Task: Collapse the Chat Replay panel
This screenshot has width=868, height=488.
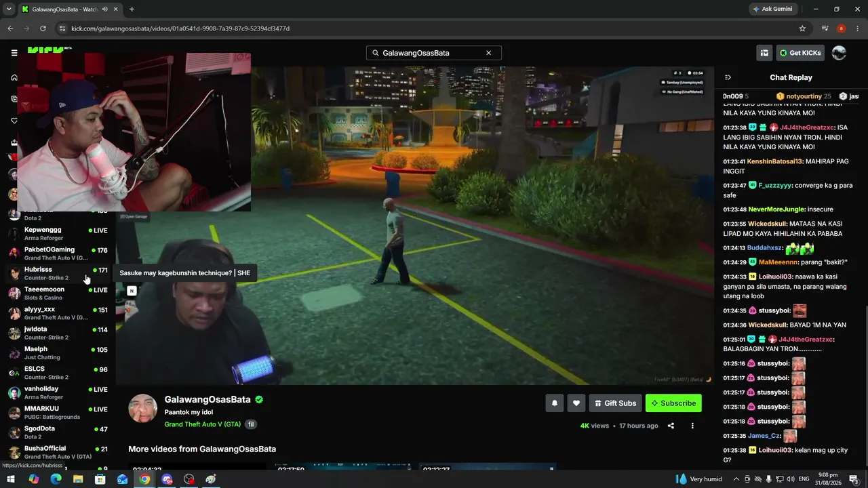Action: tap(728, 77)
